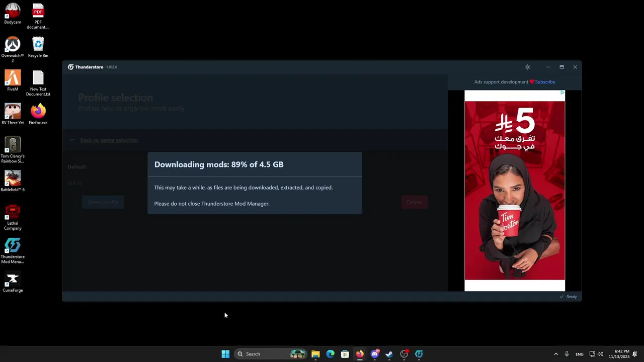Click the Select profile button
644x362 pixels.
point(103,202)
